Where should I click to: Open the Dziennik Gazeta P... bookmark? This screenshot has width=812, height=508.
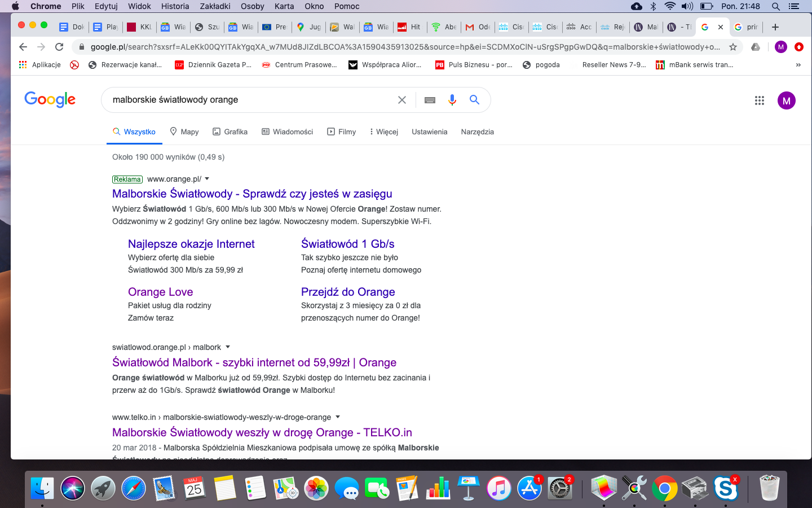pos(213,65)
